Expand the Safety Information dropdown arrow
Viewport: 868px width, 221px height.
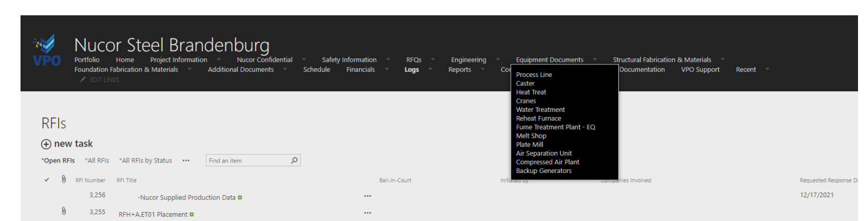point(388,60)
